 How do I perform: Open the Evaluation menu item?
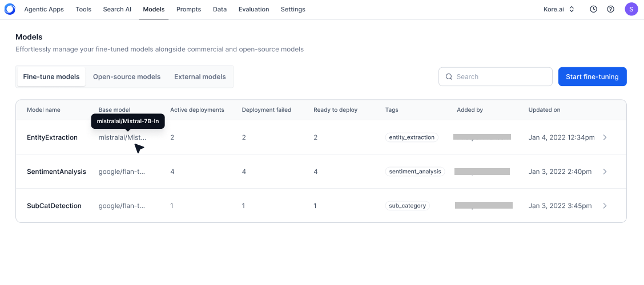[x=253, y=9]
